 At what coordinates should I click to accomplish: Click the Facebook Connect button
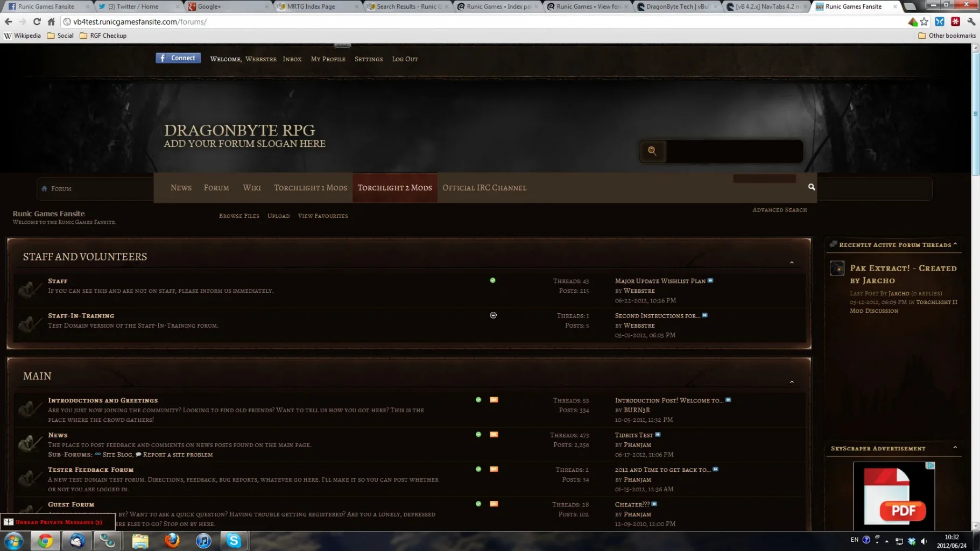pyautogui.click(x=178, y=58)
